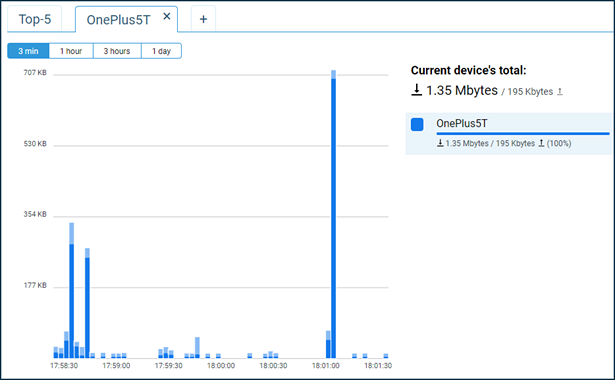The width and height of the screenshot is (615, 380).
Task: Select the 1 hour time range
Action: click(x=71, y=51)
